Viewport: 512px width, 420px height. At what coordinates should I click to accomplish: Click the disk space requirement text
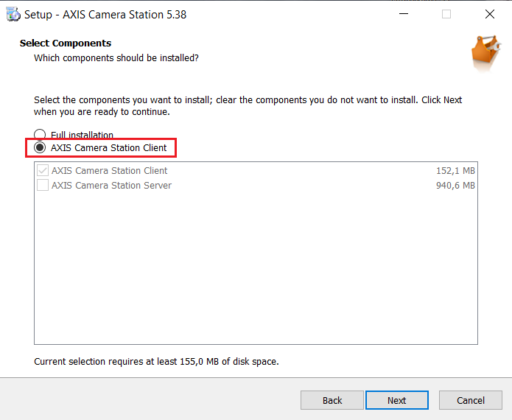156,362
